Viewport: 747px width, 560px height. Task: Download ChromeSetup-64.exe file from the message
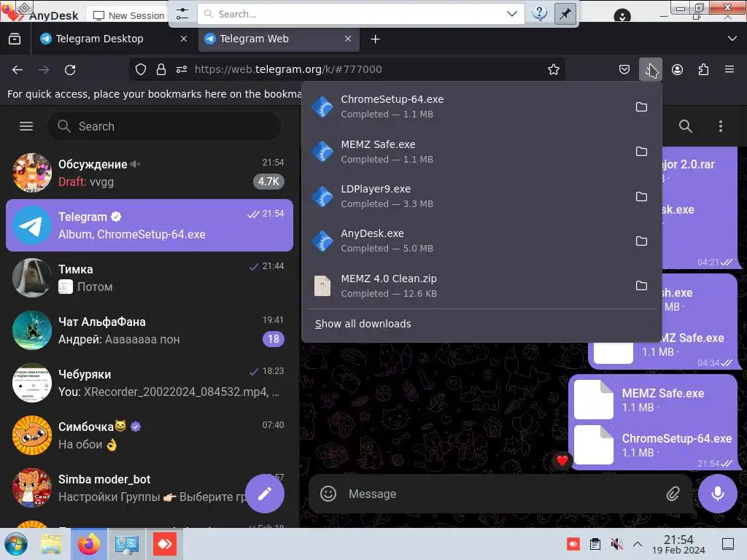tap(594, 446)
